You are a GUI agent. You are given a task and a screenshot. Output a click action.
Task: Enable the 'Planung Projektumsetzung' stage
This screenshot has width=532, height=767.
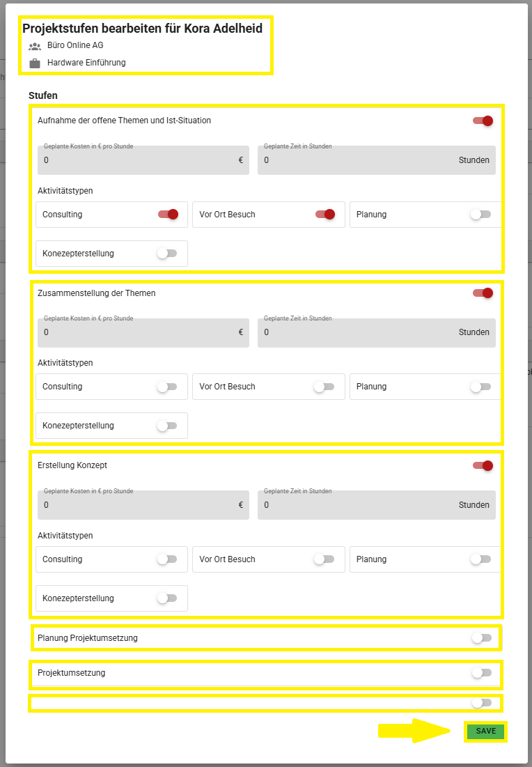pyautogui.click(x=481, y=637)
